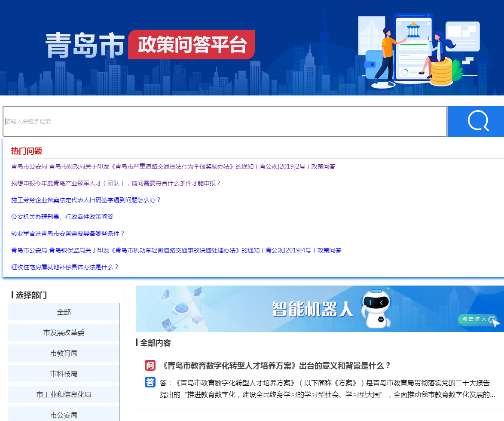Open hot question about 严重道路交通违法行为举报奖励办法
Viewport: 504px width, 421px height.
click(x=173, y=166)
